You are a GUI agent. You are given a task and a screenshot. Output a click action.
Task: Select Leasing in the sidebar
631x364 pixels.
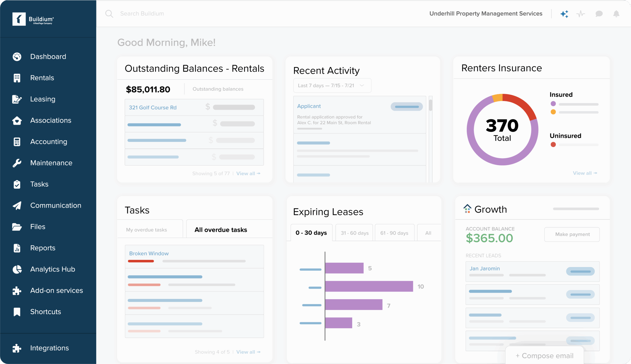(43, 99)
